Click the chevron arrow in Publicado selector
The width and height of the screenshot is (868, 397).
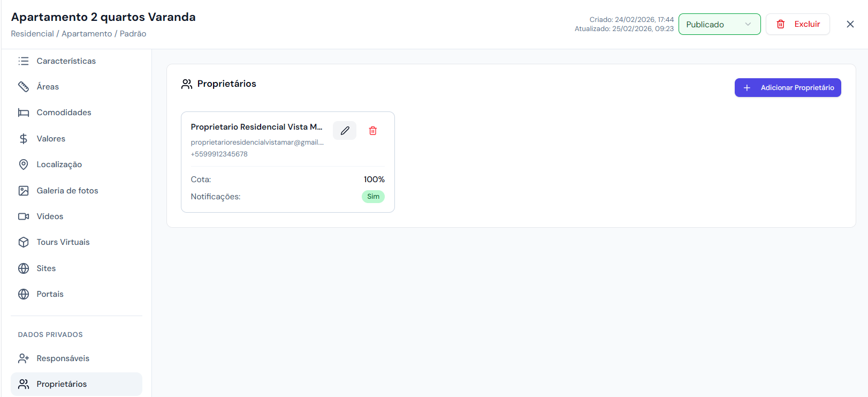coord(748,25)
